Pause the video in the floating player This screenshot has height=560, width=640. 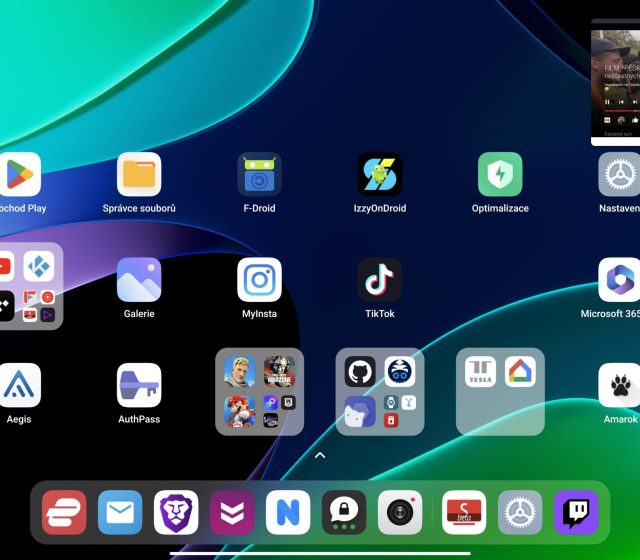pos(607,102)
